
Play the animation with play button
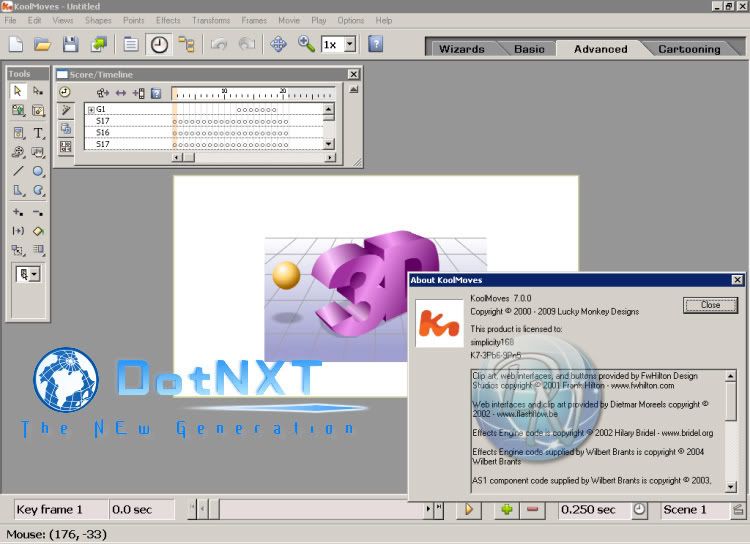coord(468,510)
